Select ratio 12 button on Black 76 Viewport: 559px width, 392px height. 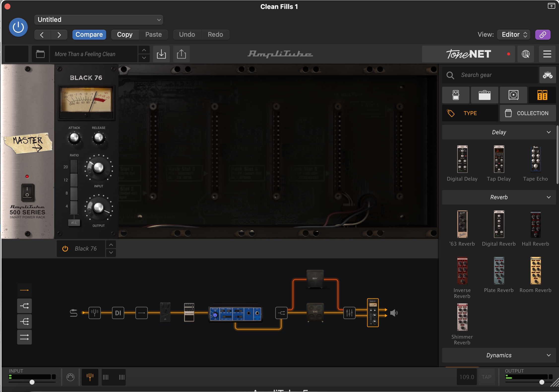point(74,180)
